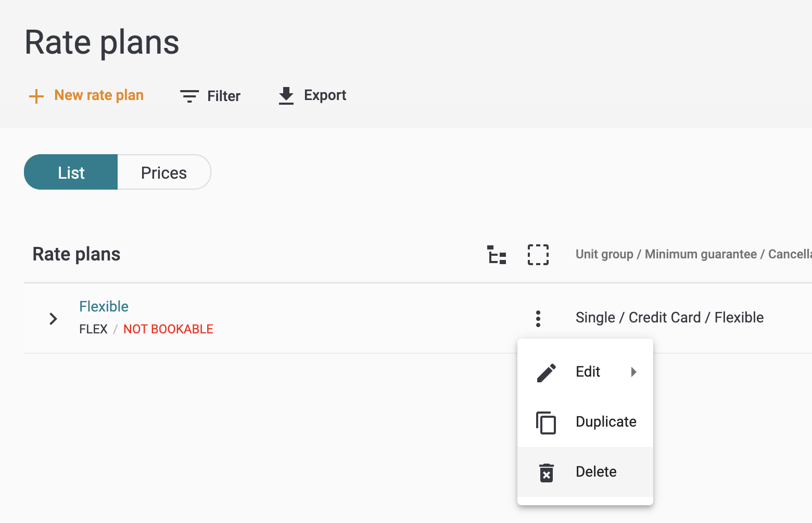This screenshot has height=523, width=812.
Task: Click the Rate plans table heading
Action: (x=77, y=254)
